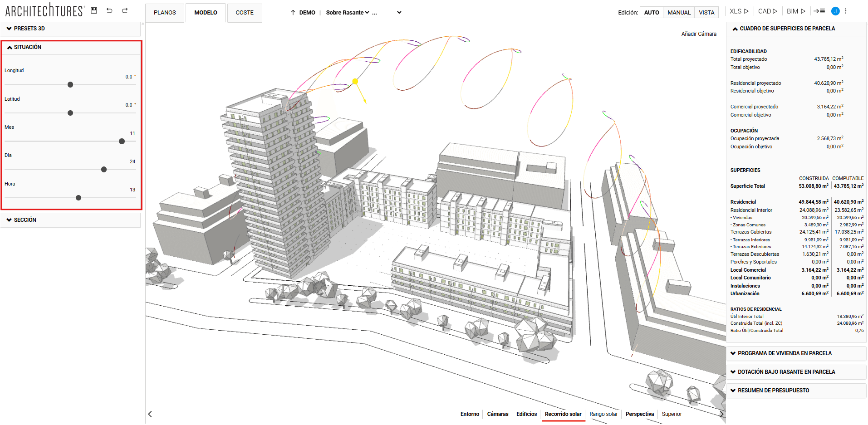
Task: Click Añadir Cámara in the viewport
Action: (699, 34)
